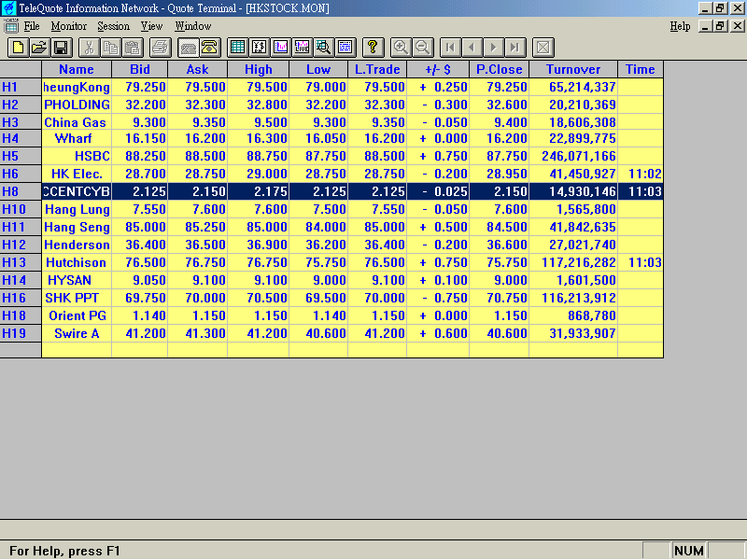Open the Help menu

(680, 26)
